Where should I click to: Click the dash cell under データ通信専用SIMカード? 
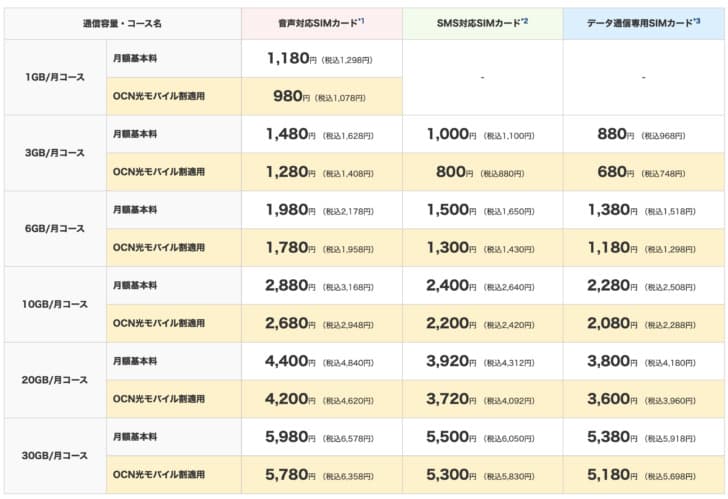pos(644,77)
